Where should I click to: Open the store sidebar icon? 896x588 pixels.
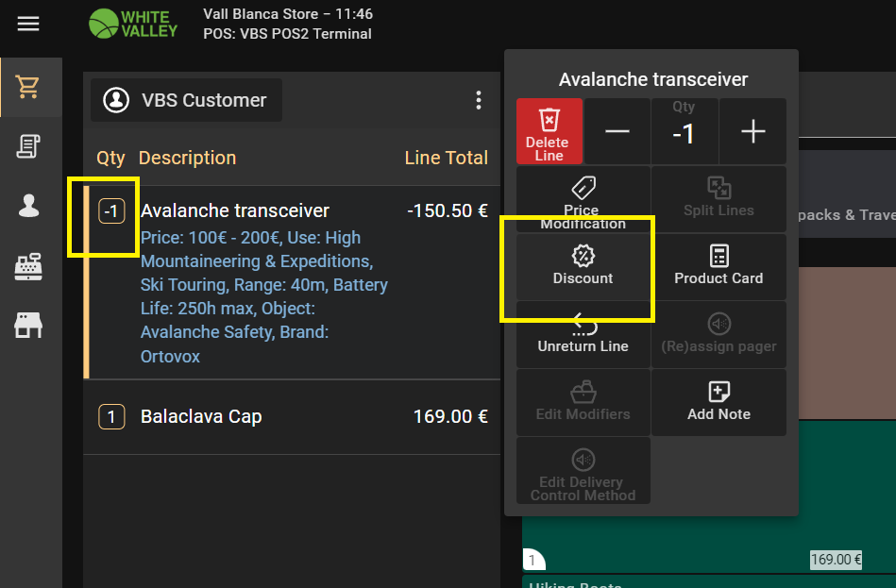click(x=28, y=327)
